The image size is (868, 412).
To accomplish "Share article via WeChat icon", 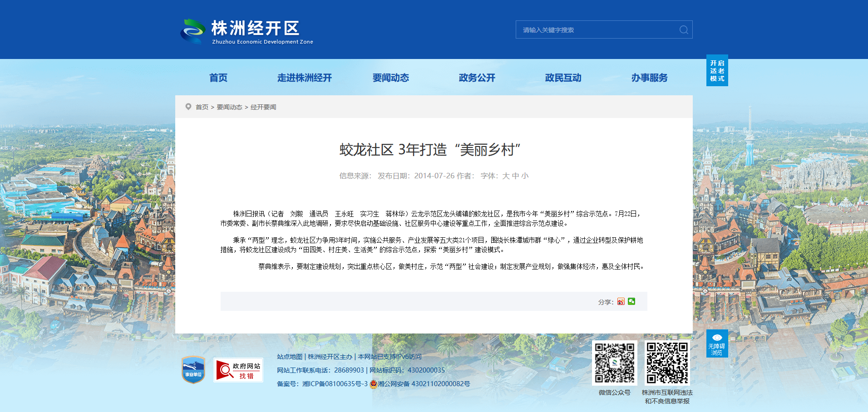I will pyautogui.click(x=631, y=302).
